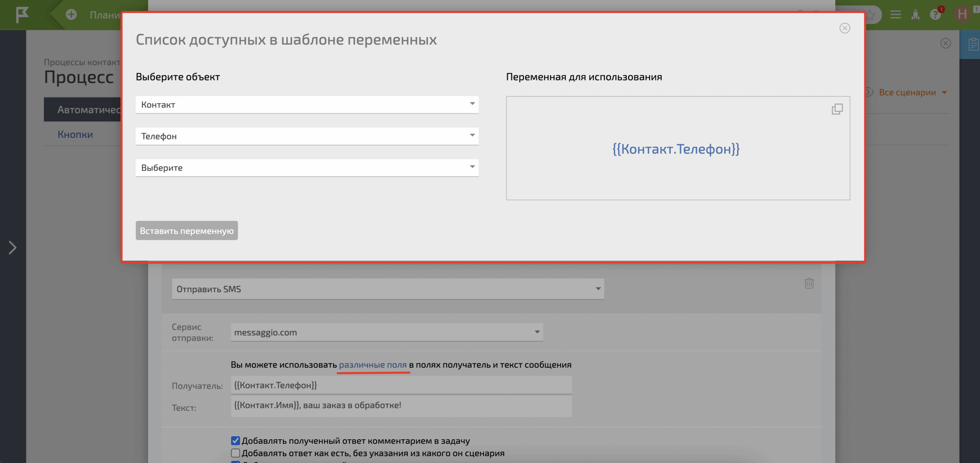Expand the Выберите dropdown
980x463 pixels.
tap(307, 168)
